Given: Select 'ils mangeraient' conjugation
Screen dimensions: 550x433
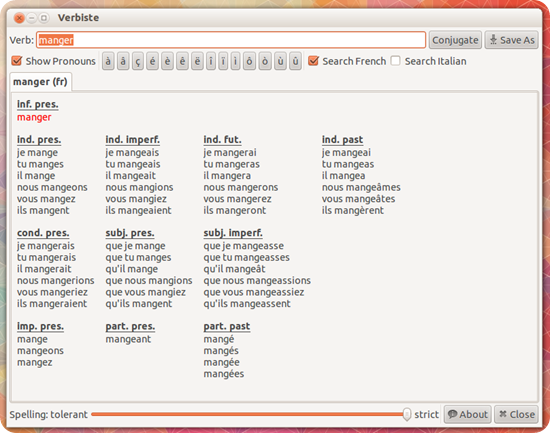Looking at the screenshot, I should [x=52, y=304].
